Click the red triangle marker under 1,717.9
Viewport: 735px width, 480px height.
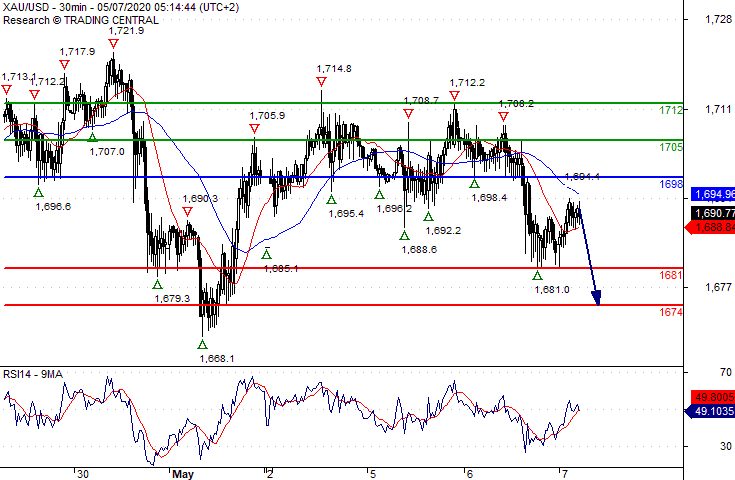(64, 65)
